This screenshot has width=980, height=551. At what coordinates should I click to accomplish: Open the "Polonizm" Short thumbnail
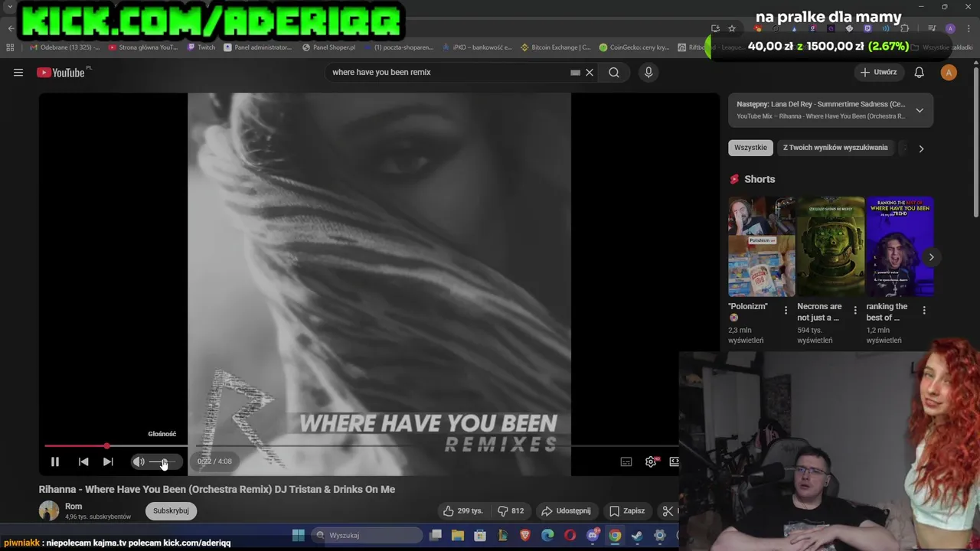click(762, 246)
